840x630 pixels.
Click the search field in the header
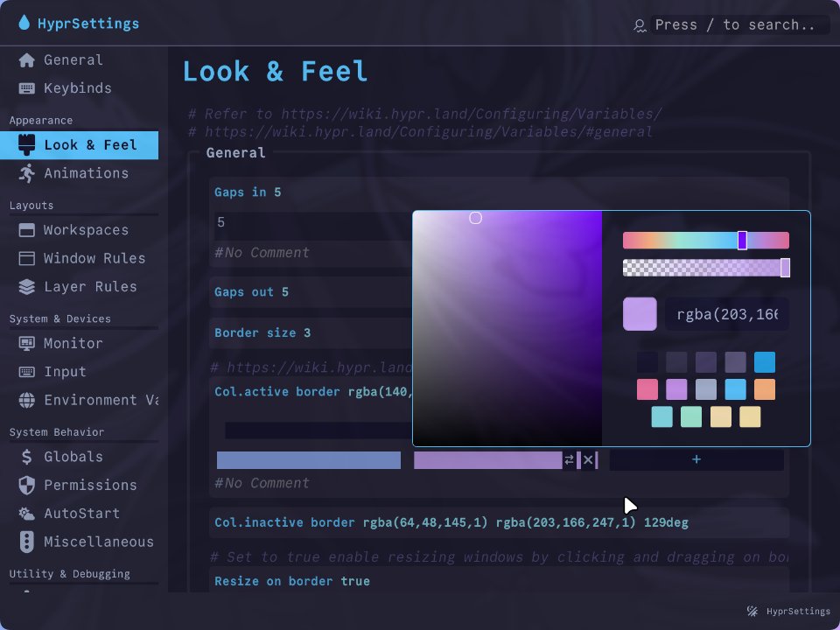point(733,25)
